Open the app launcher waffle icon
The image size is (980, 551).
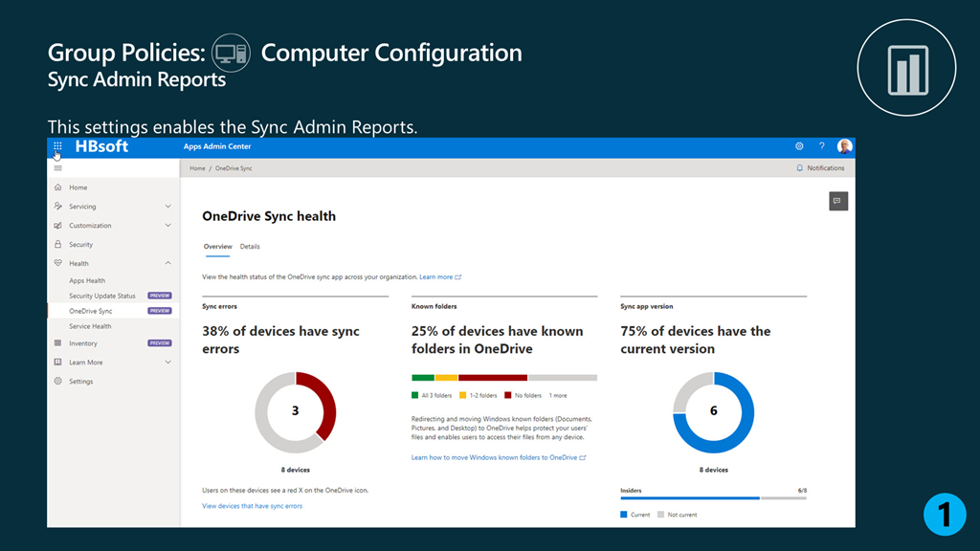[57, 146]
